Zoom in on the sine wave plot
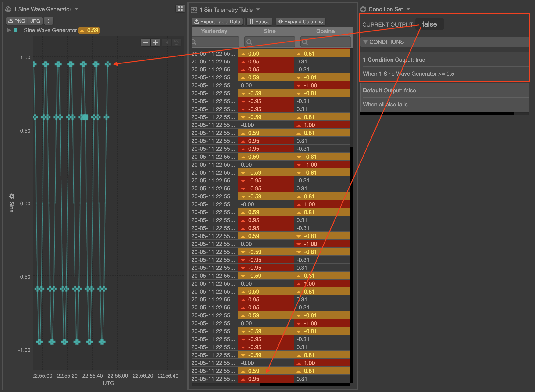 click(155, 42)
